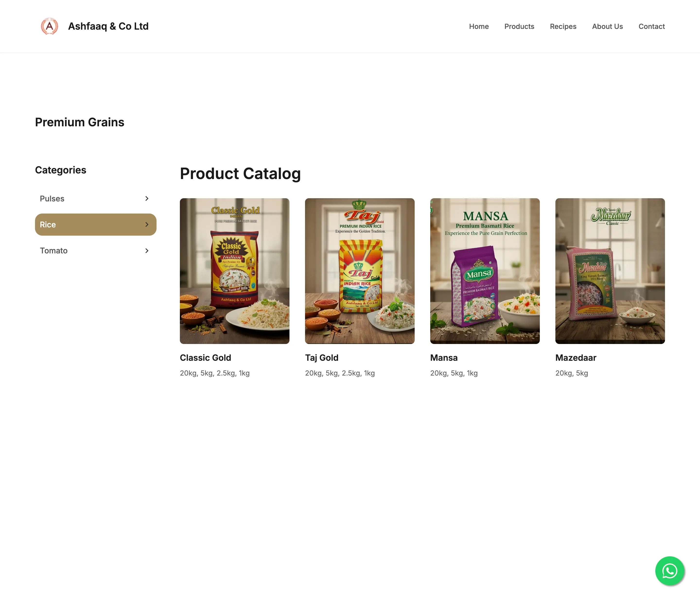Image resolution: width=700 pixels, height=601 pixels.
Task: Click the Premium Grains heading
Action: (x=79, y=122)
